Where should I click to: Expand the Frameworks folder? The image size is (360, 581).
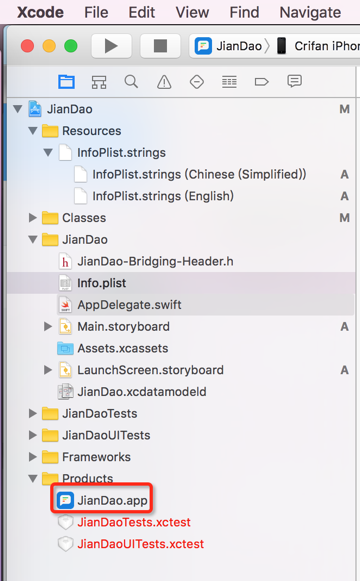pos(33,457)
